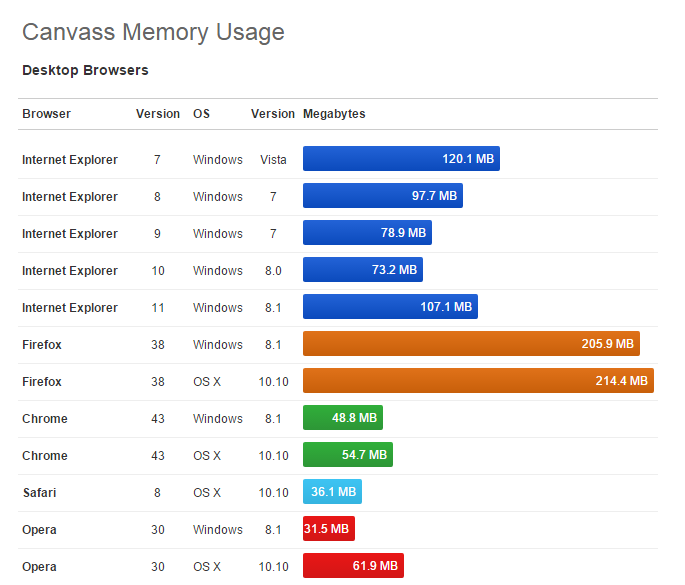Screen dimensions: 685x585
Task: Click the green 54.7 MB bar
Action: [348, 455]
